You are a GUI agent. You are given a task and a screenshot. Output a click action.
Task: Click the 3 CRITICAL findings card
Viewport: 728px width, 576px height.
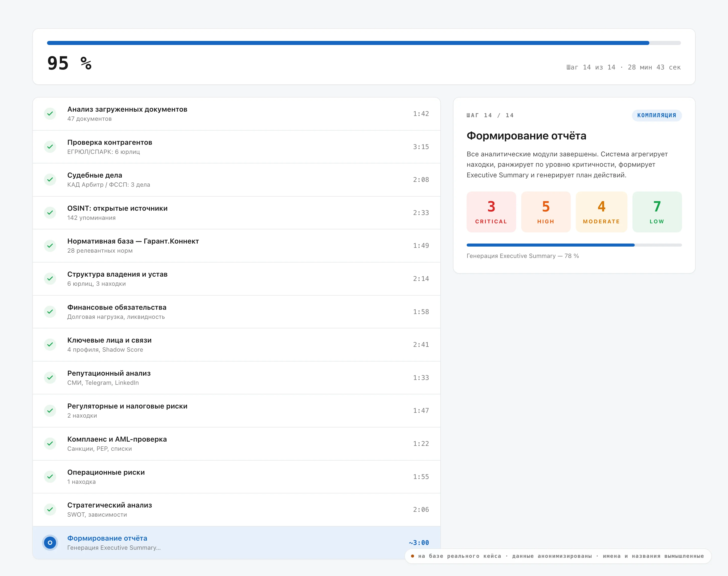[491, 212]
